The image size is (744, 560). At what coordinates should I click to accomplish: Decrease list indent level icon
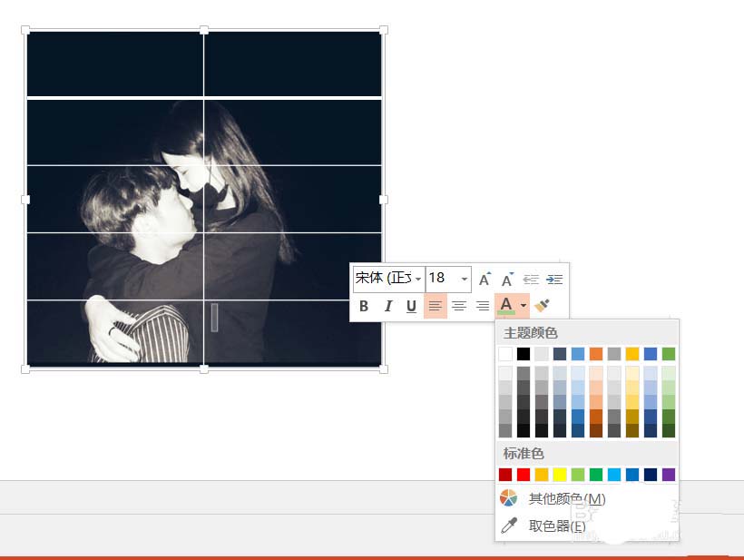click(531, 279)
